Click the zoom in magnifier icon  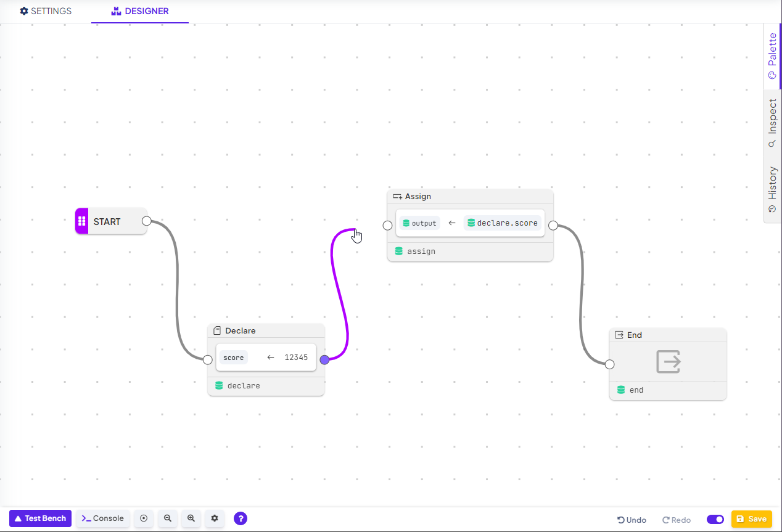pos(191,518)
